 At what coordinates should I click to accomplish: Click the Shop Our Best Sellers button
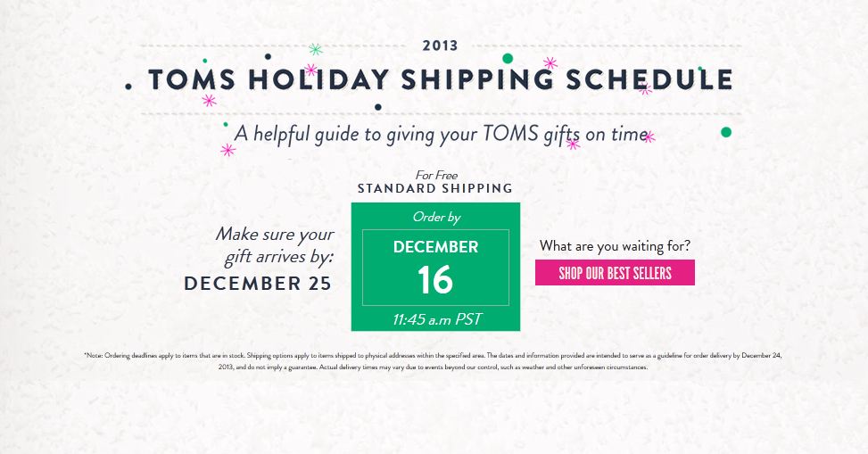coord(615,273)
